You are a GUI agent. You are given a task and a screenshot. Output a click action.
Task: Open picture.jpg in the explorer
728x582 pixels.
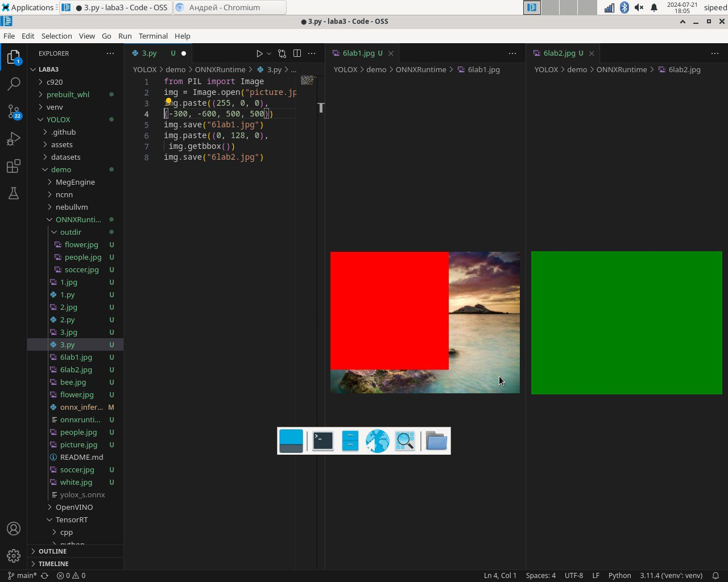pyautogui.click(x=78, y=444)
